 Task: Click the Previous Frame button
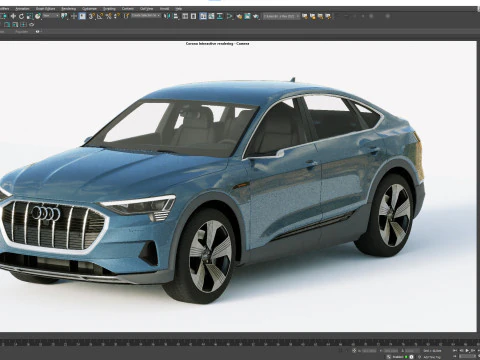[x=461, y=350]
